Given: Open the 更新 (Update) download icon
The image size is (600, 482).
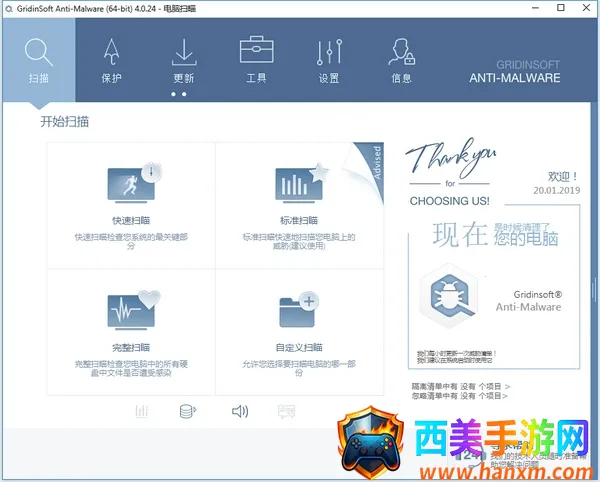Looking at the screenshot, I should (183, 58).
